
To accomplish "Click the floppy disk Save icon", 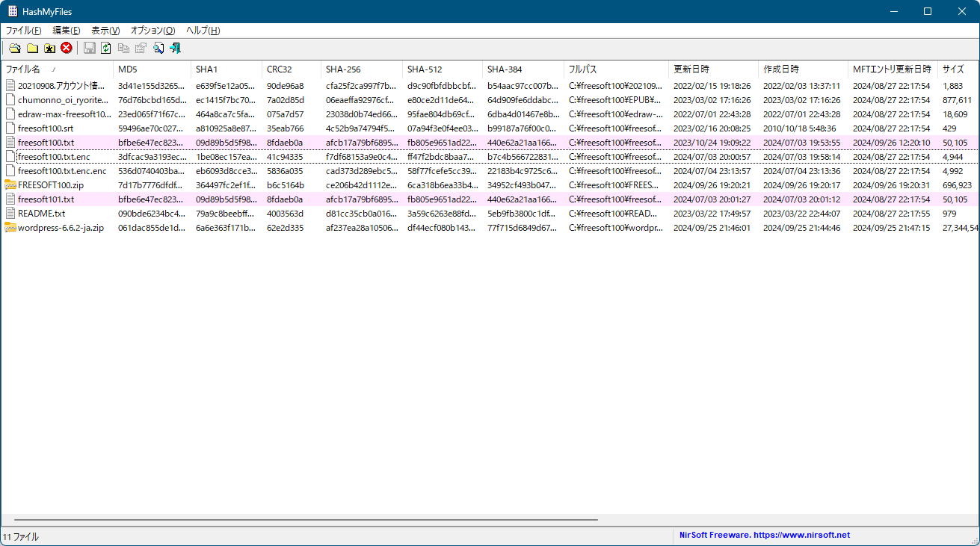I will pos(89,49).
